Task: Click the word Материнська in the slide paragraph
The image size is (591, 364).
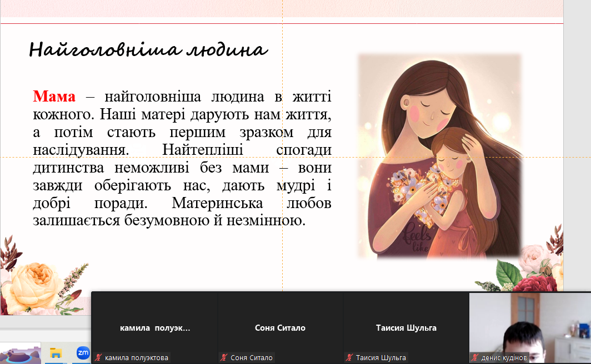Action: coord(218,203)
